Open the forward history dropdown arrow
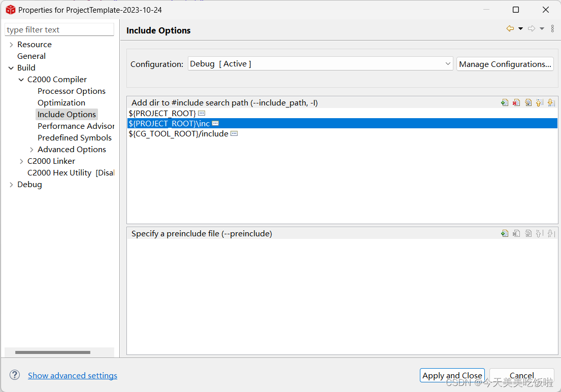The image size is (561, 392). coord(542,28)
